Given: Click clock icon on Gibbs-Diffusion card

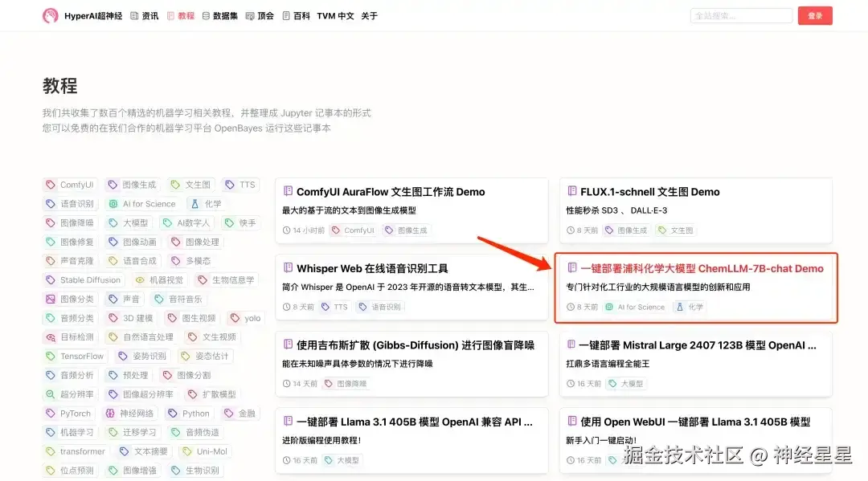Looking at the screenshot, I should [x=286, y=384].
